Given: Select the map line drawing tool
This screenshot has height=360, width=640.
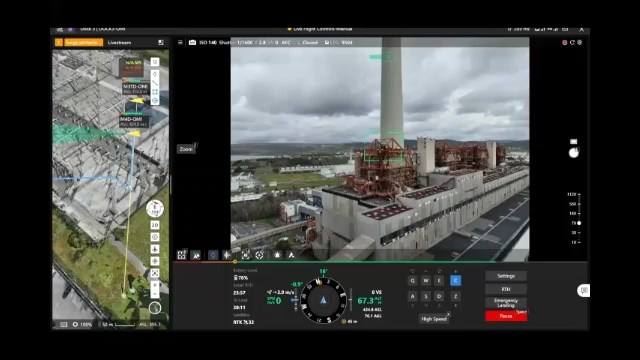Looking at the screenshot, I should (x=155, y=83).
